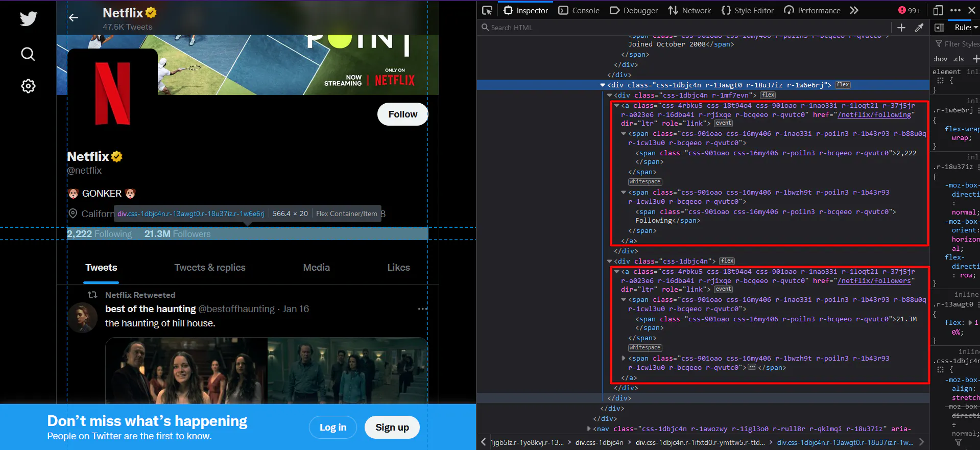Collapse the selected r-13awgt0 div node
The width and height of the screenshot is (980, 450).
click(x=603, y=85)
